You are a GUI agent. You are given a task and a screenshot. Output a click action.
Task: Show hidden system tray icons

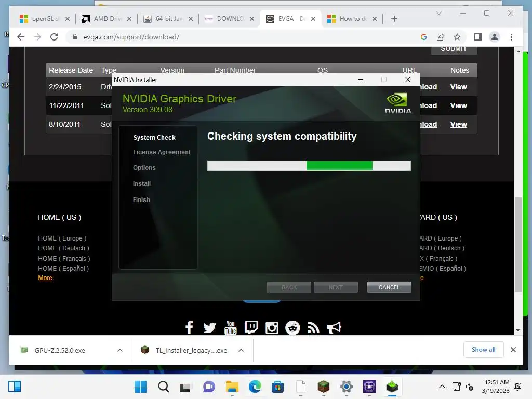coord(442,387)
